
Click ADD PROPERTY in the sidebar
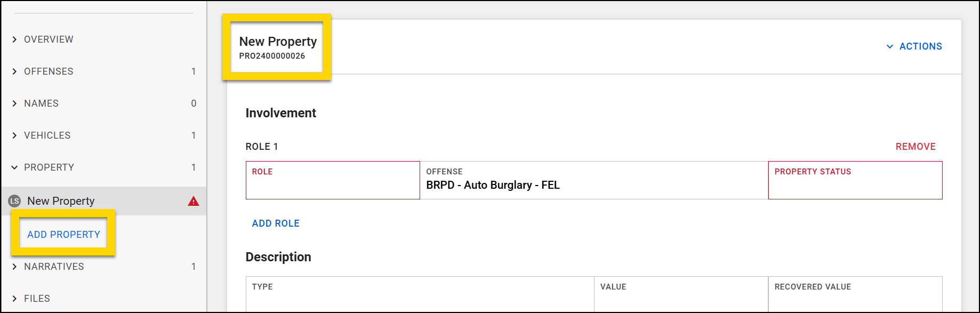point(62,234)
